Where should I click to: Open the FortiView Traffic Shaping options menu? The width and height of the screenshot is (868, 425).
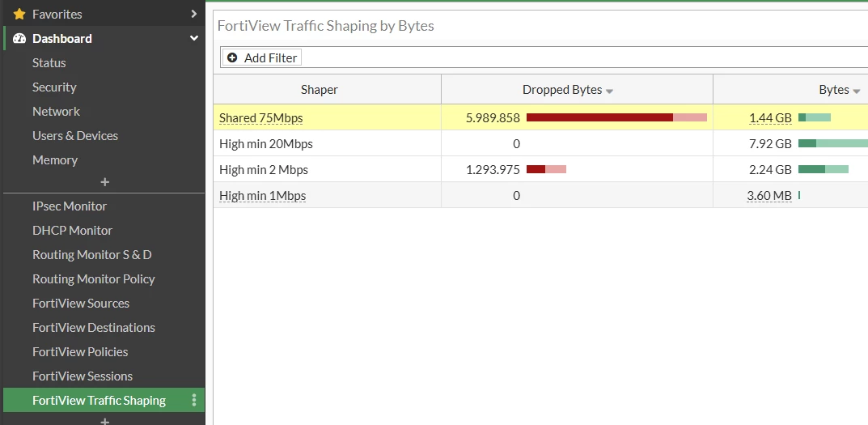tap(194, 400)
